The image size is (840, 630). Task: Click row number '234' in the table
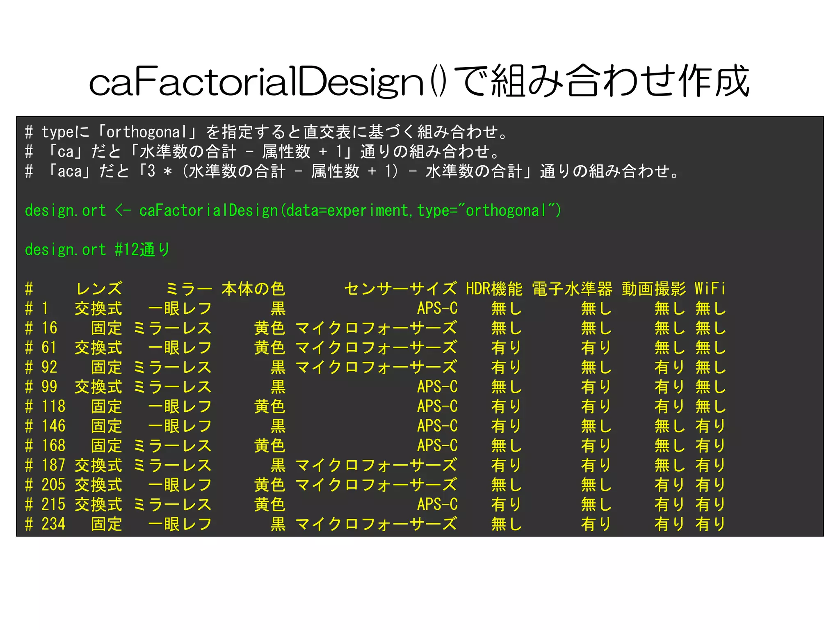[x=53, y=525]
